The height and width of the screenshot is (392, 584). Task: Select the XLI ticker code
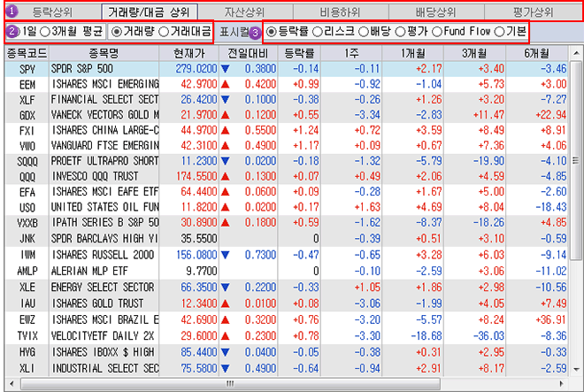coord(27,368)
